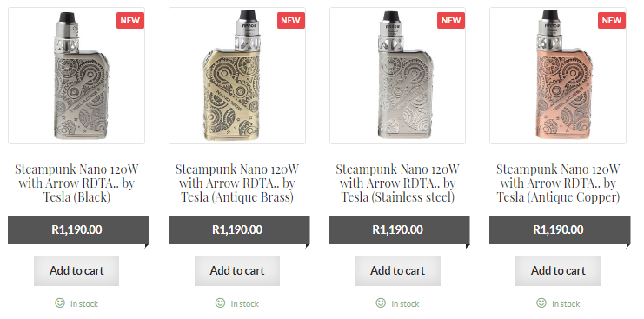Viewport: 644px width, 319px height.
Task: Click smiley in-stock icon under Stainless steel
Action: coord(381,303)
